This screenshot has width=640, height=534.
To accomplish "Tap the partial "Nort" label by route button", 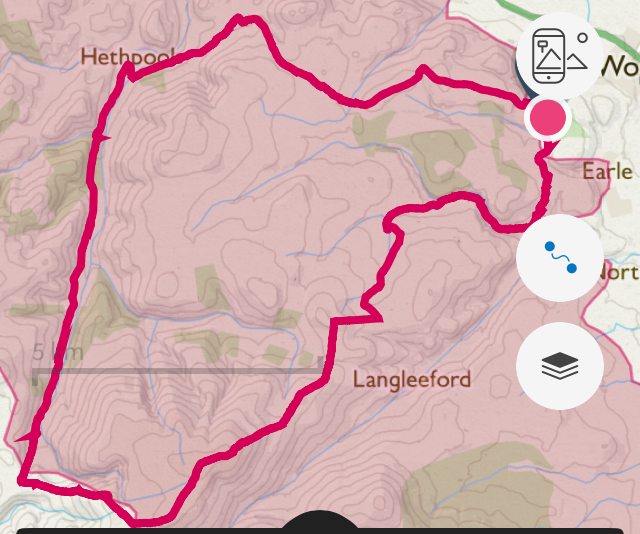I will (x=619, y=272).
